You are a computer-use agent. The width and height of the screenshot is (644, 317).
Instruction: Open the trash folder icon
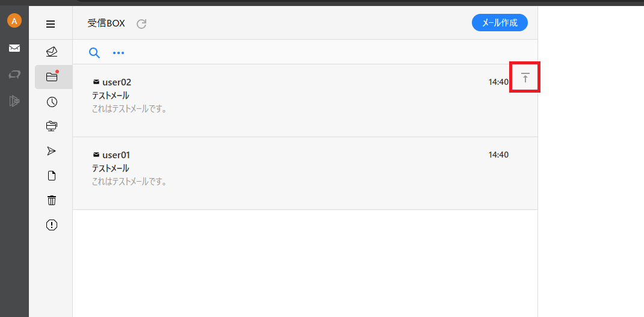pos(52,200)
